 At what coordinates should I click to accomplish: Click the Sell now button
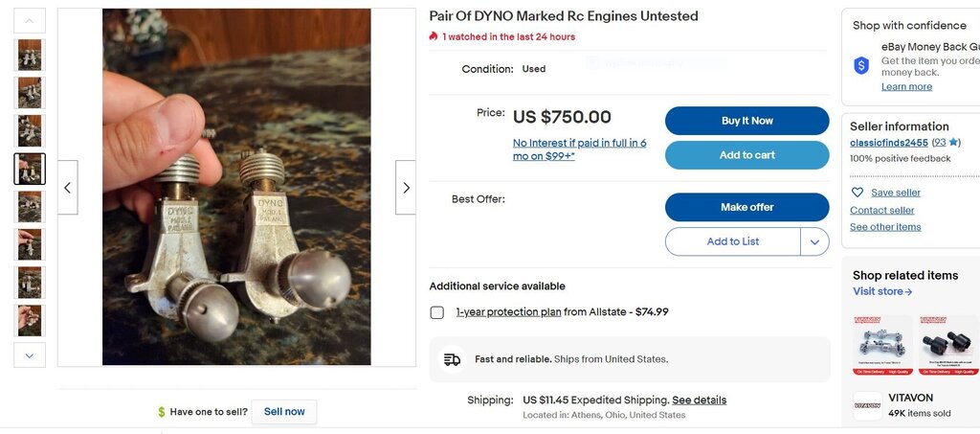(x=284, y=412)
